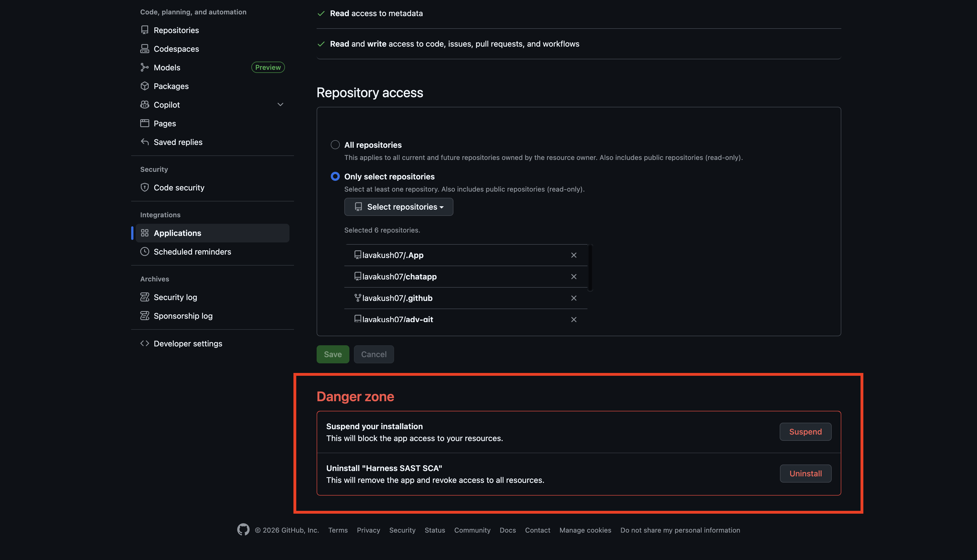Select the Models sidebar icon

(145, 67)
